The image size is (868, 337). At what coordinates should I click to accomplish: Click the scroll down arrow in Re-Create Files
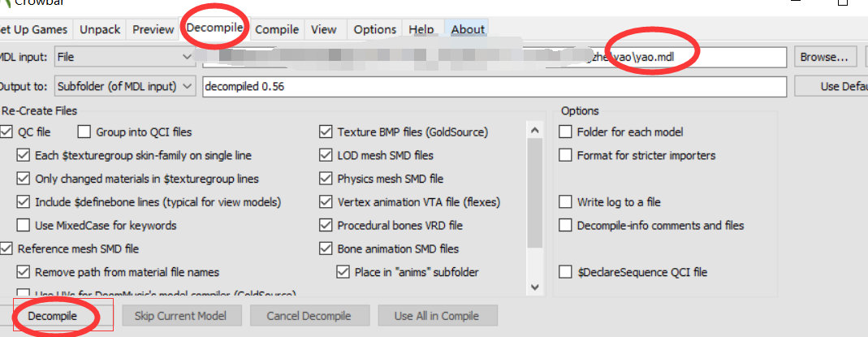coord(535,287)
